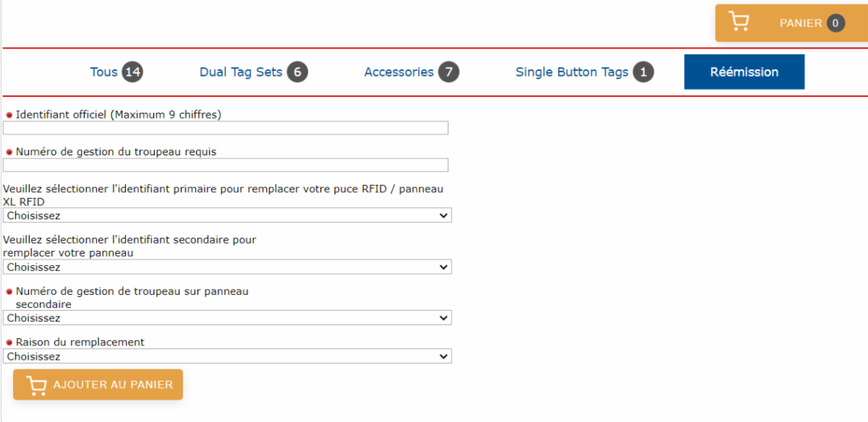Open the Dual Tag Sets tab
The height and width of the screenshot is (422, 868).
(x=241, y=72)
